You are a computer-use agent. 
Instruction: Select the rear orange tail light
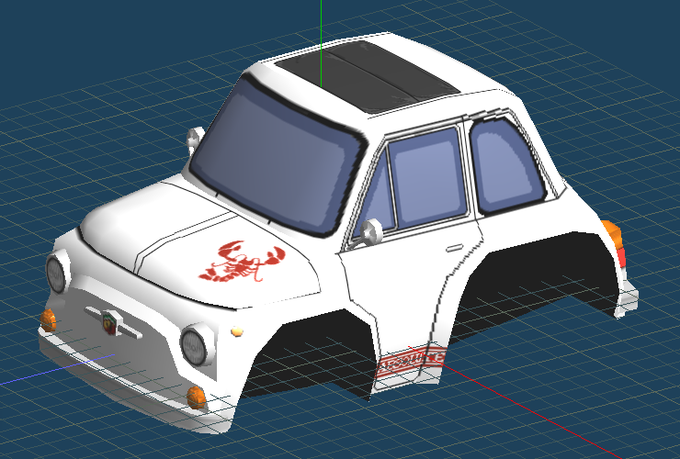[613, 234]
